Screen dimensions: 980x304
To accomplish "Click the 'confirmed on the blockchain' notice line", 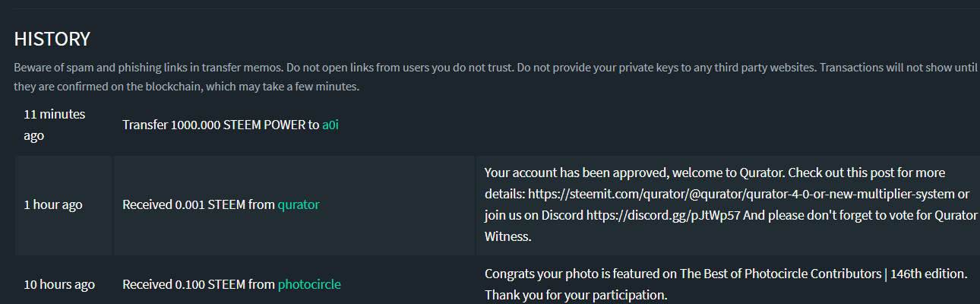I will [x=186, y=87].
